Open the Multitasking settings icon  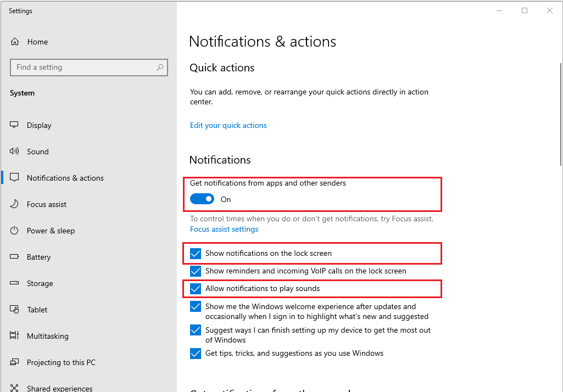[14, 336]
